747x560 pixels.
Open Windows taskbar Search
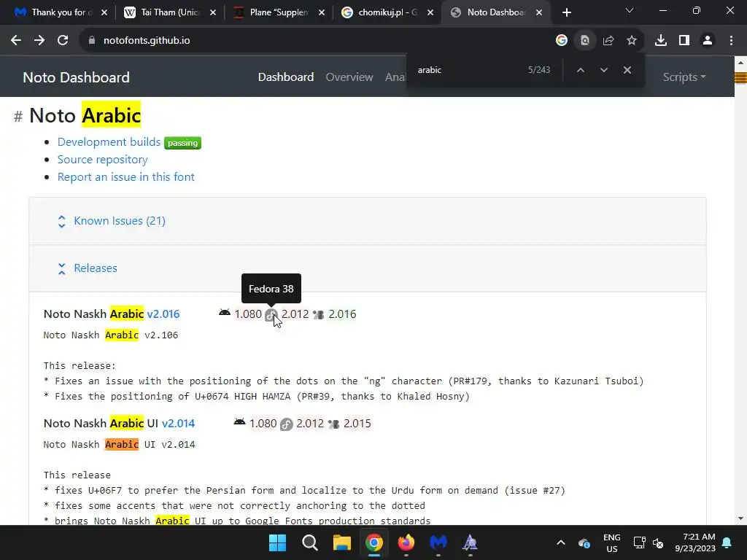309,542
